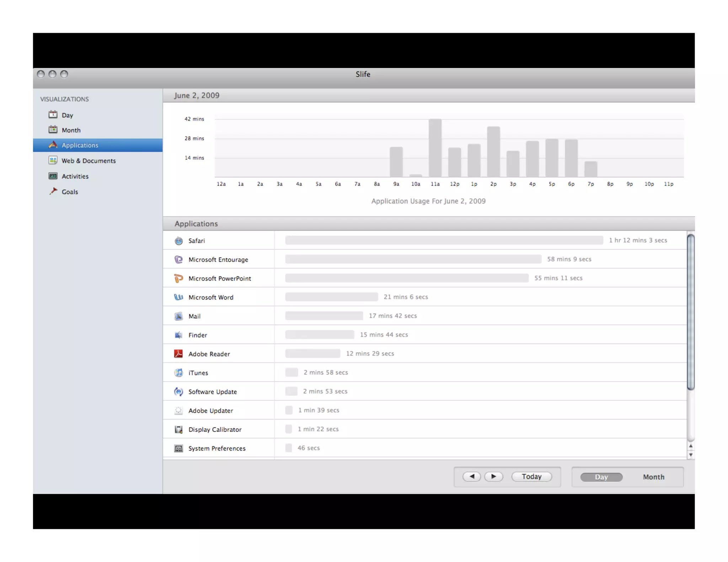
Task: Click the Goals pushpin icon
Action: (53, 191)
